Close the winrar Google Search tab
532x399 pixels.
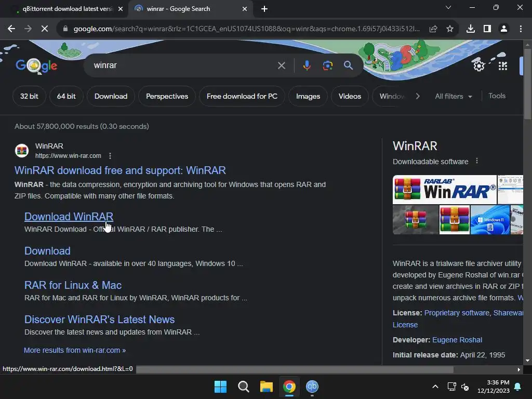point(245,9)
